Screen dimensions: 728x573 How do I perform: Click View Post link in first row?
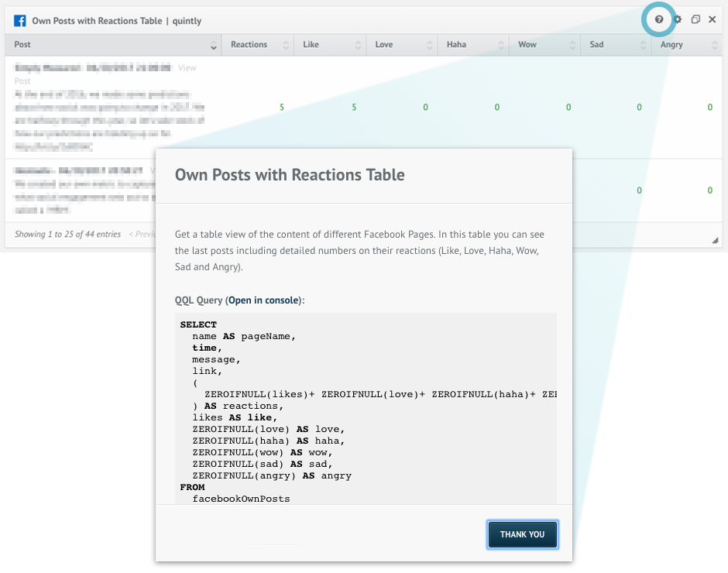187,68
